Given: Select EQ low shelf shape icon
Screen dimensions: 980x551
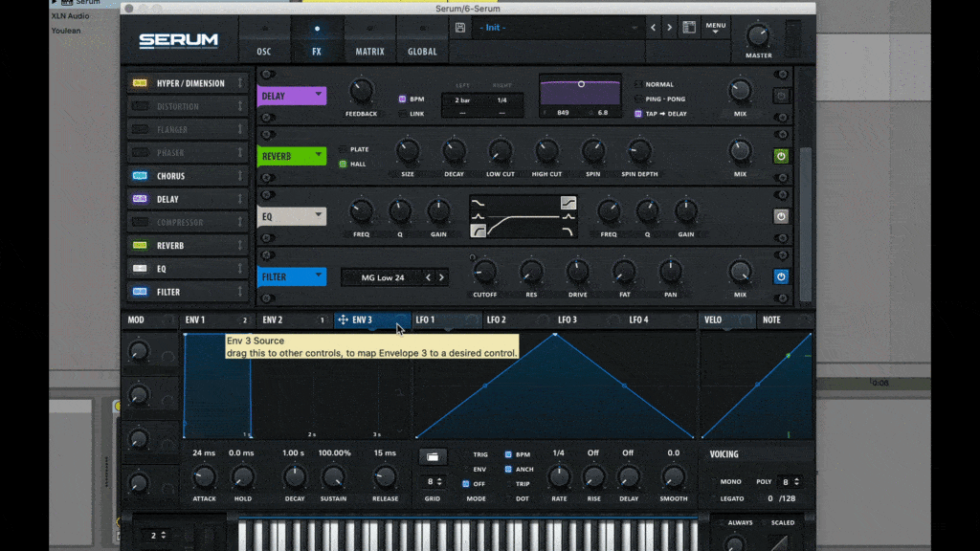Looking at the screenshot, I should [479, 203].
